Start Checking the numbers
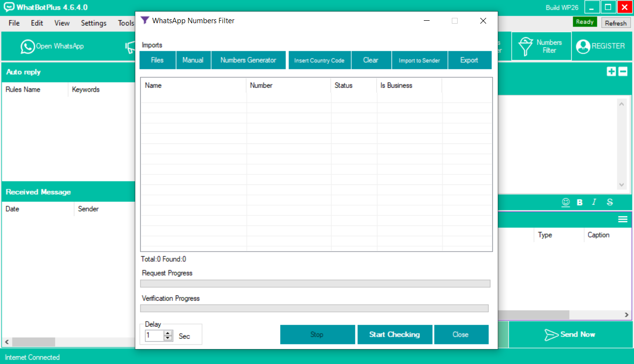The image size is (634, 364). coord(394,335)
